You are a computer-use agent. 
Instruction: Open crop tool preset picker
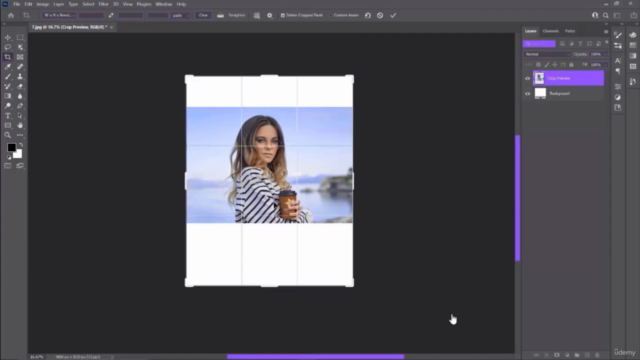(x=27, y=16)
